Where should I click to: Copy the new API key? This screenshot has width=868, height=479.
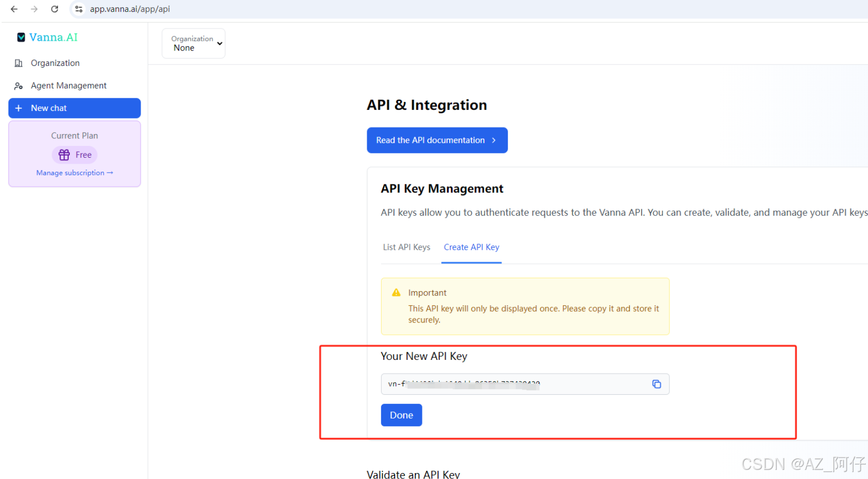657,384
